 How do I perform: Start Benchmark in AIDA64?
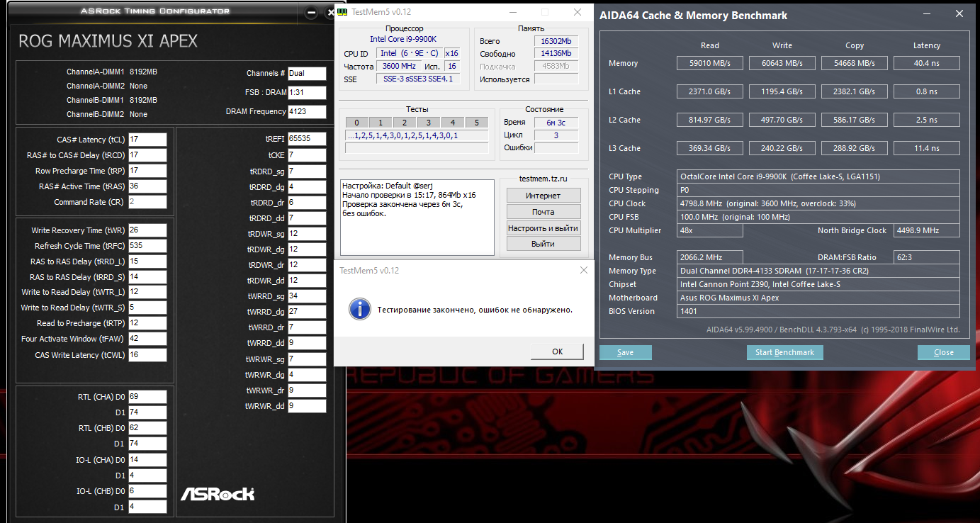(x=784, y=352)
